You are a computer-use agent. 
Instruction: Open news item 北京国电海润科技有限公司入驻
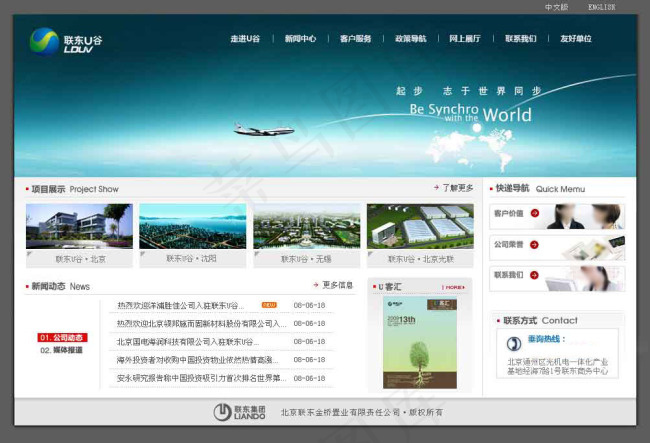pyautogui.click(x=188, y=342)
